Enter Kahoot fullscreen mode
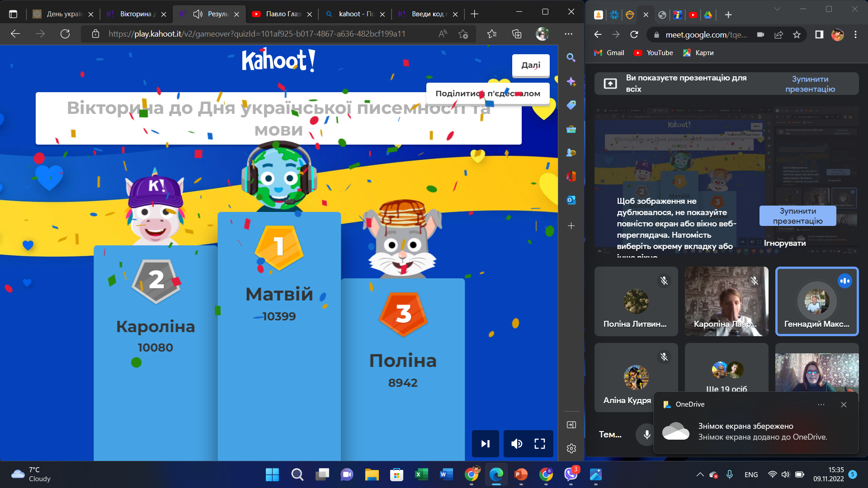 pos(540,444)
